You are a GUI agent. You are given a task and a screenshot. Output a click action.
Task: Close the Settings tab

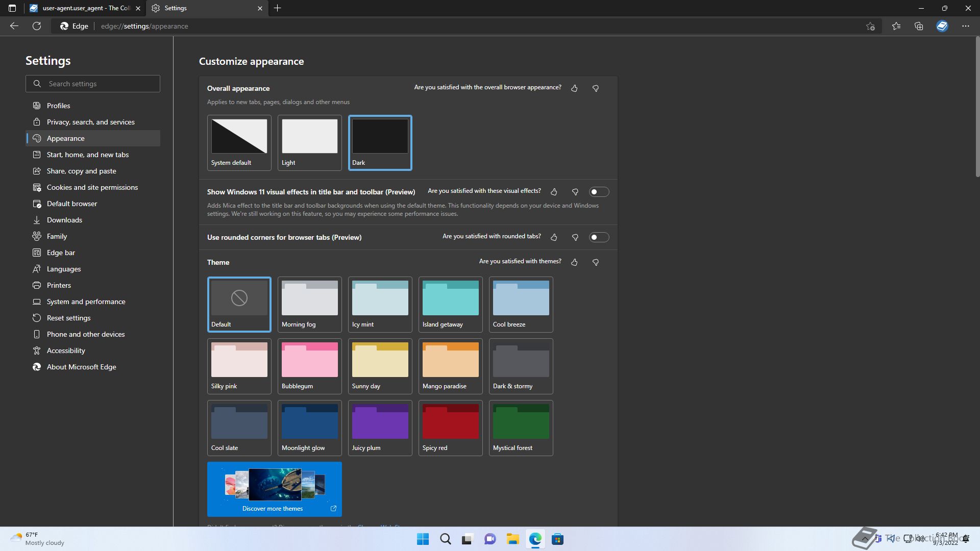260,8
